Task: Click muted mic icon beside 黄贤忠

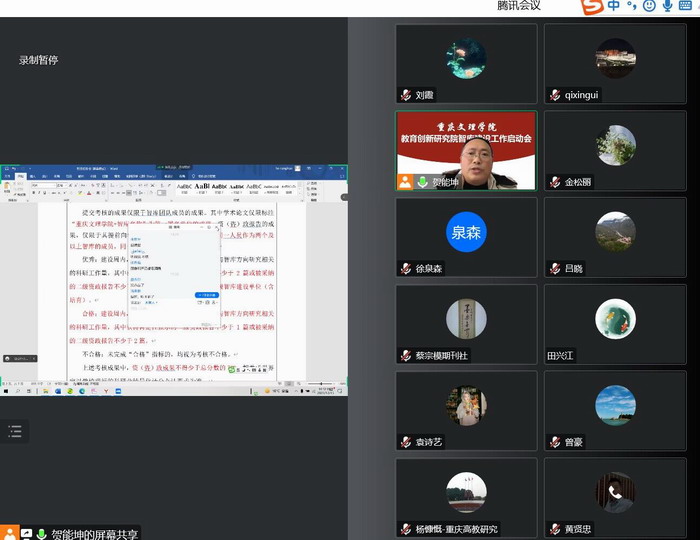Action: [555, 529]
